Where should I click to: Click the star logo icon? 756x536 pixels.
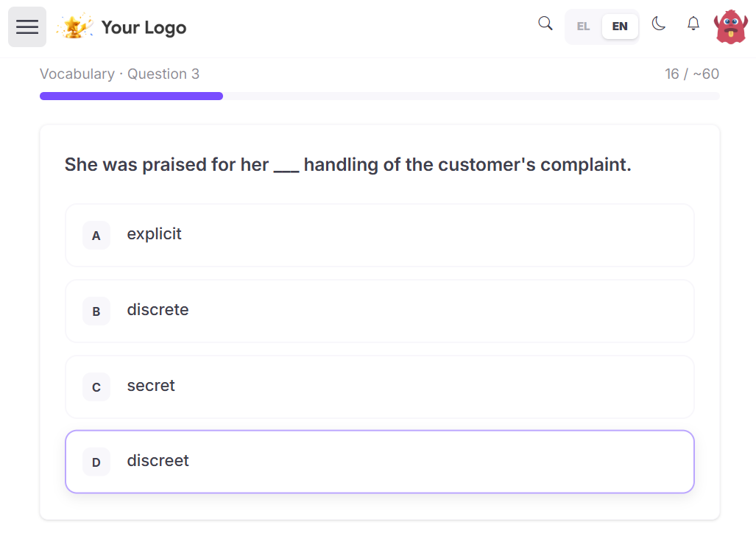click(74, 27)
